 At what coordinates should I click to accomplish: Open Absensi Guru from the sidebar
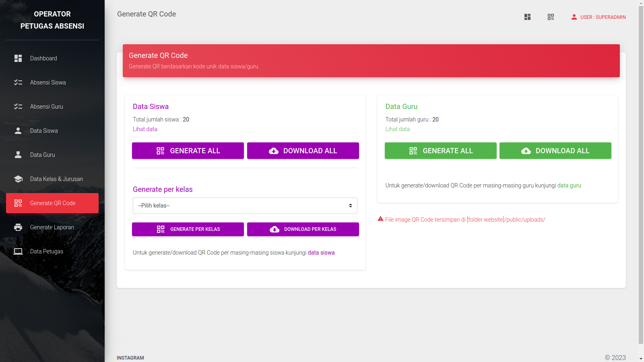coord(46,107)
